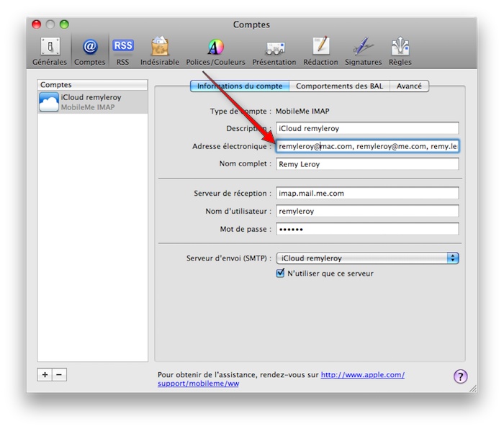Add a new account with plus button
The width and height of the screenshot is (504, 429).
[x=45, y=375]
